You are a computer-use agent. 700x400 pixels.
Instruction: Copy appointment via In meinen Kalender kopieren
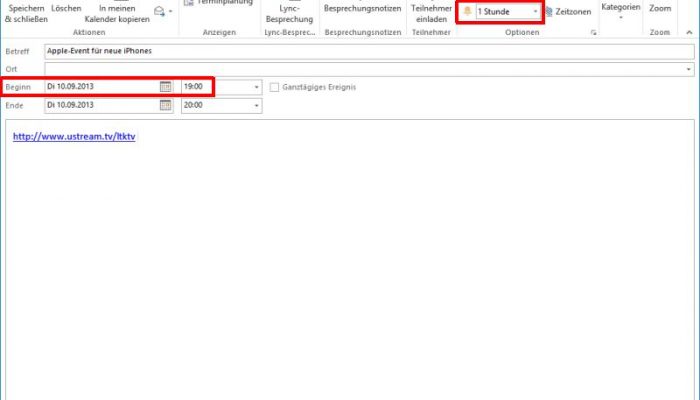click(117, 12)
